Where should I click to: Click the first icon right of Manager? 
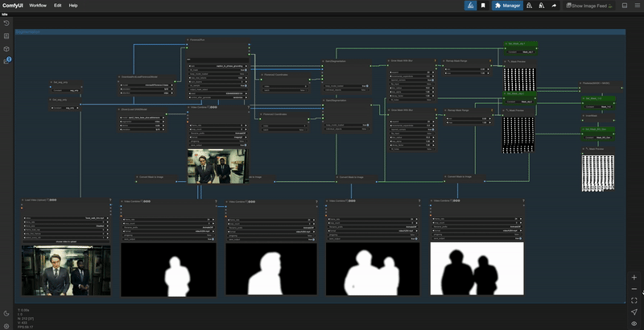[x=529, y=6]
